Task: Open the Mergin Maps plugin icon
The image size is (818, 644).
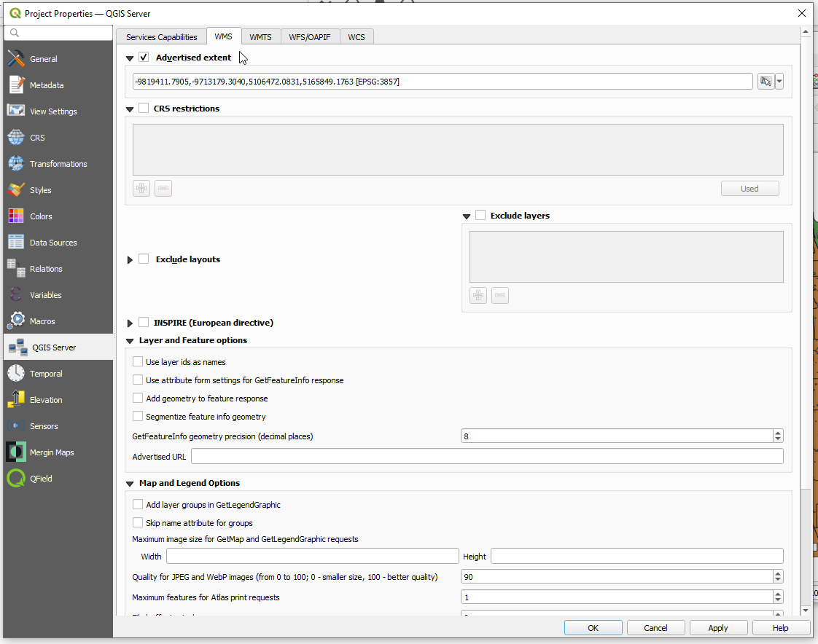Action: tap(16, 452)
